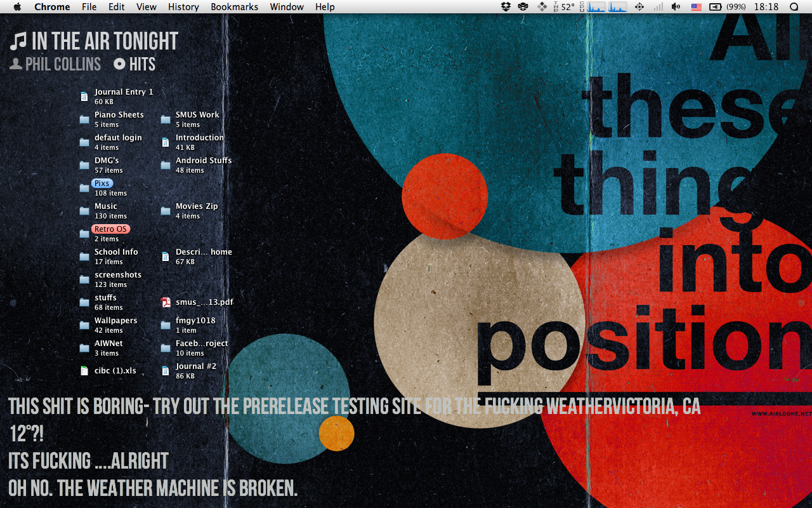Image resolution: width=812 pixels, height=508 pixels.
Task: Click the 18:18 clock
Action: (766, 7)
